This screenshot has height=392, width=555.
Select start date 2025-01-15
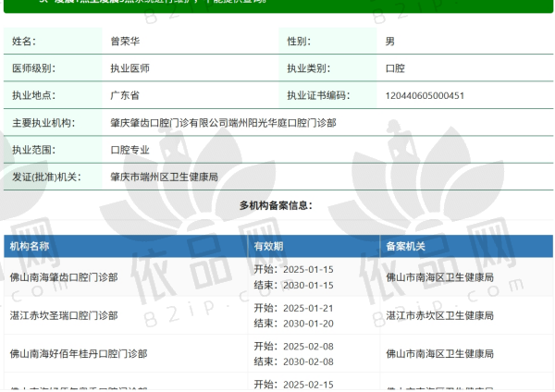pos(308,270)
